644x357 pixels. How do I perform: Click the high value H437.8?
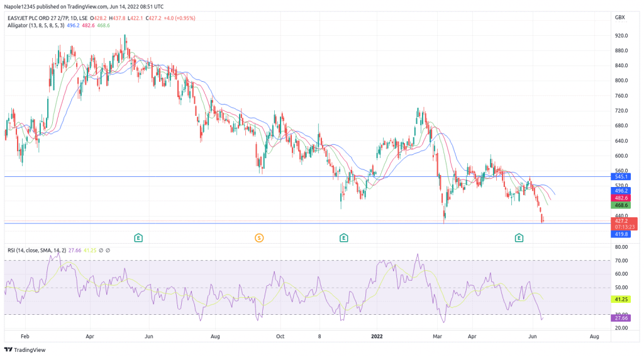pos(117,18)
